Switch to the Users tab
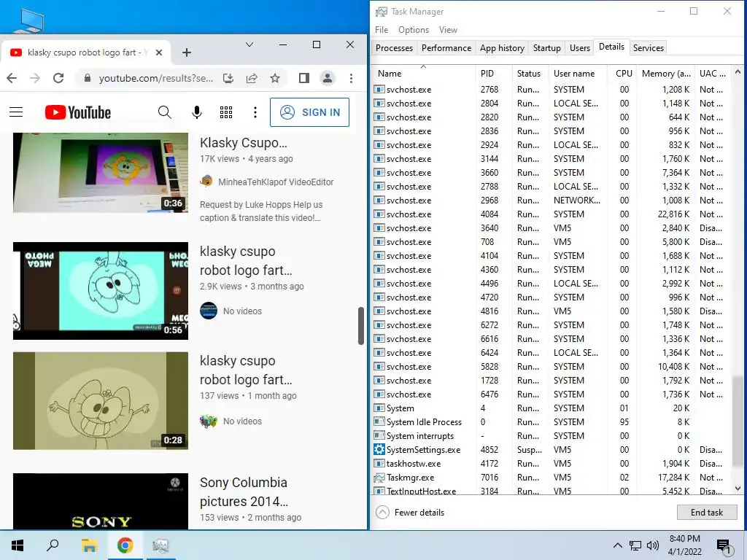 click(580, 47)
